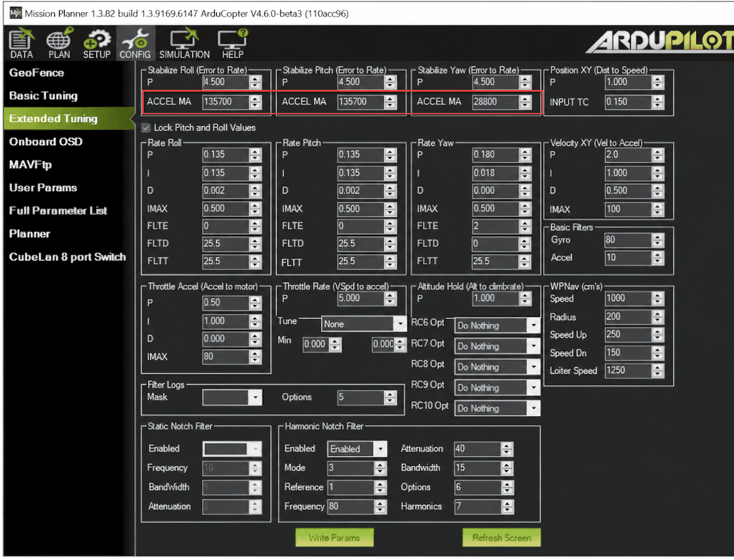Toggle Lock Pitch and Roll Values checkbox
Screen dimensions: 734x560
point(146,128)
